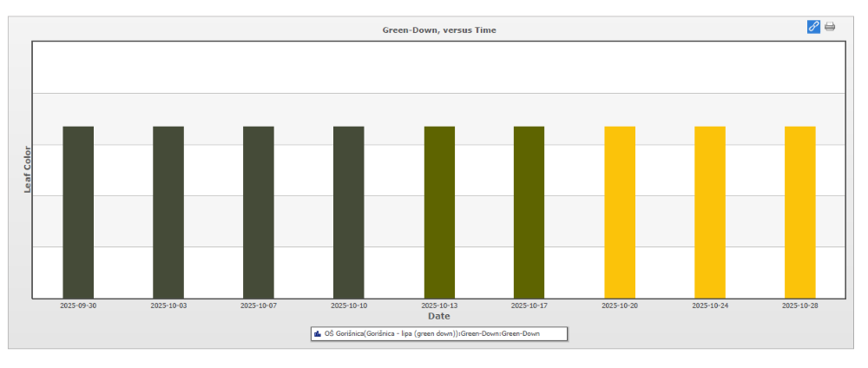
Task: Pick the dark gray bar for 2025-10-10
Action: pyautogui.click(x=349, y=212)
